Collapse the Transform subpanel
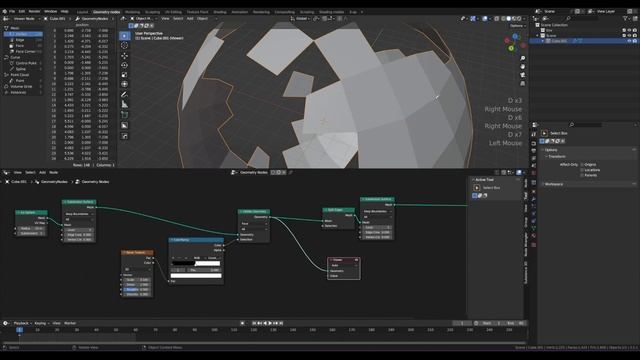Viewport: 640px width, 360px height. point(557,156)
